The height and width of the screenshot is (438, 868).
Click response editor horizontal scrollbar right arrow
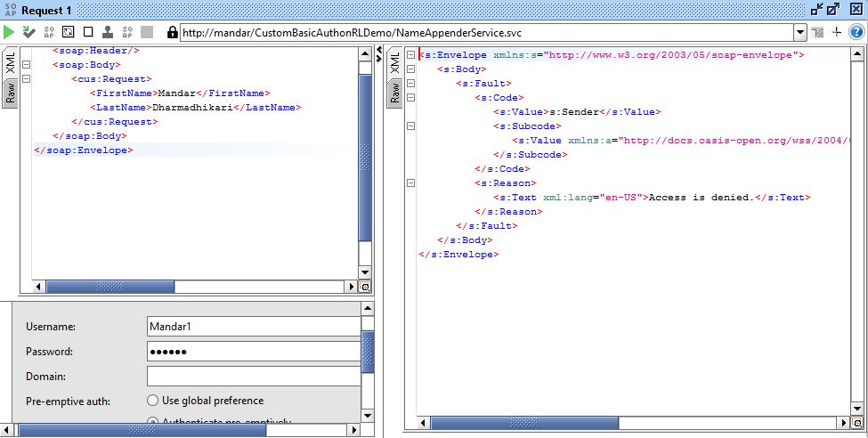pos(843,424)
